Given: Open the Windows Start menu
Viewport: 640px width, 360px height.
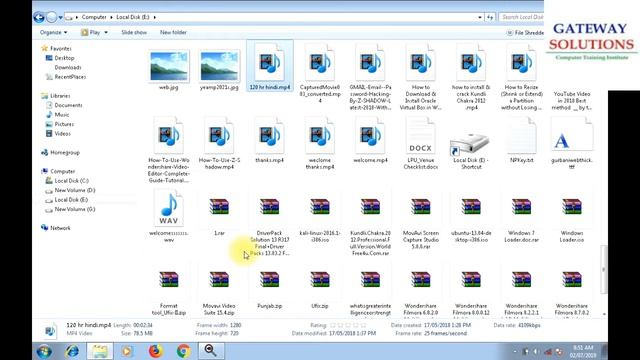Looking at the screenshot, I should click(44, 351).
